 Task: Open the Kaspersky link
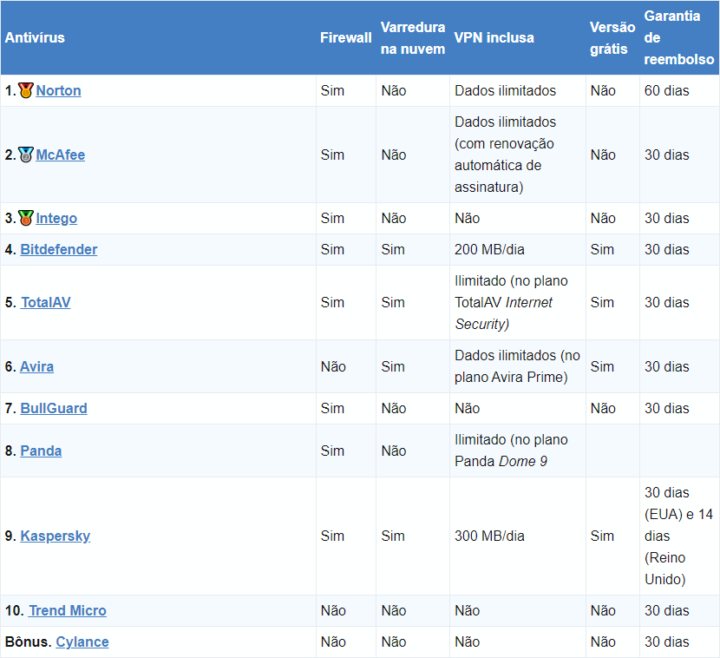click(x=55, y=536)
